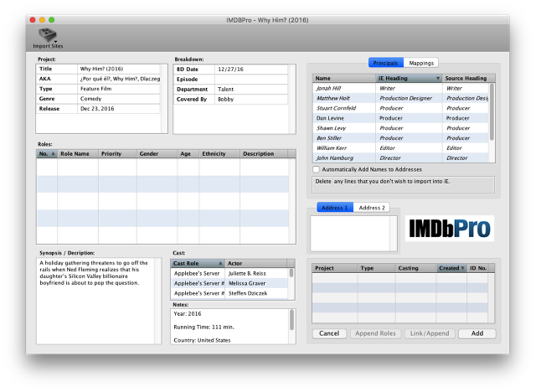The width and height of the screenshot is (536, 392).
Task: Click the Link/Append button
Action: coord(430,333)
